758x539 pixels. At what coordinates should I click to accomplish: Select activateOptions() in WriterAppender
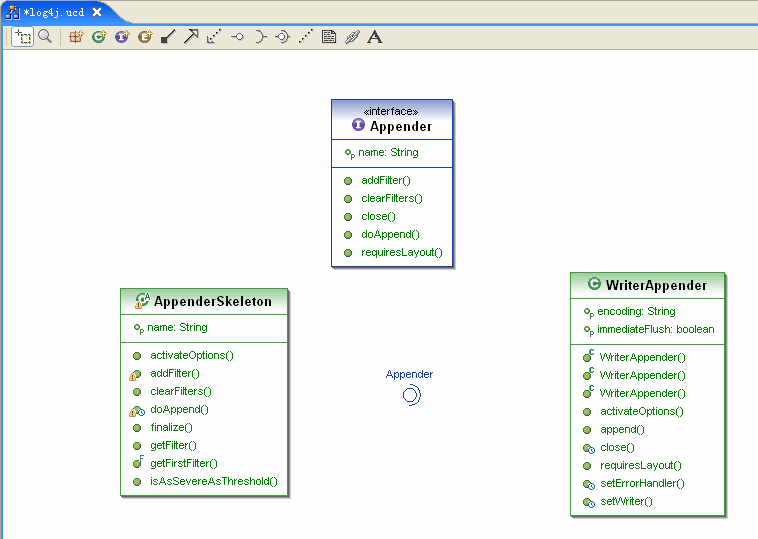click(642, 411)
